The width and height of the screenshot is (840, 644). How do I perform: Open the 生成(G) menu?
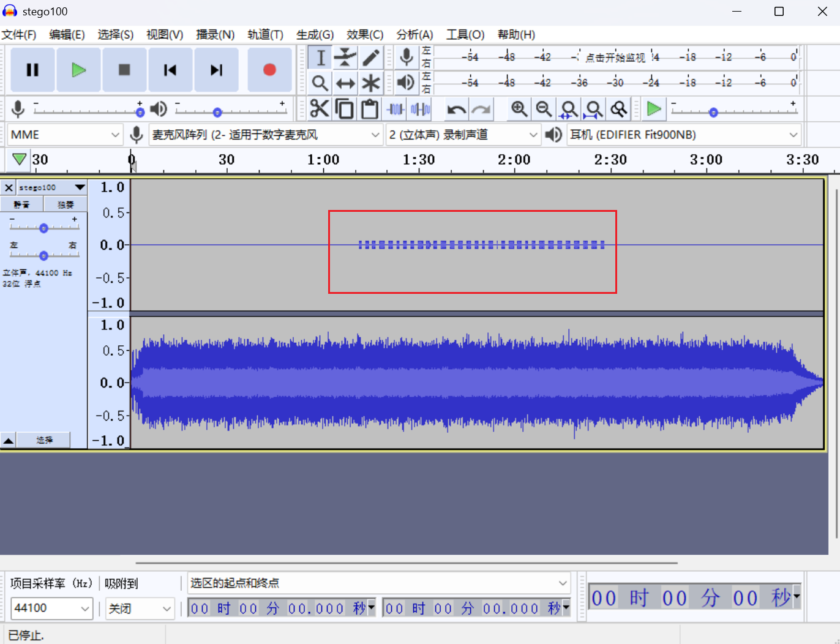tap(315, 35)
